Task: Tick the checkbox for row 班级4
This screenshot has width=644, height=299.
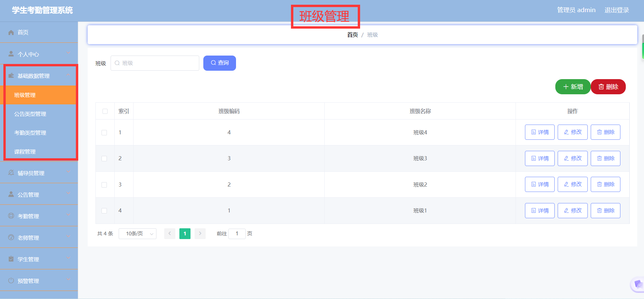Action: [x=104, y=133]
